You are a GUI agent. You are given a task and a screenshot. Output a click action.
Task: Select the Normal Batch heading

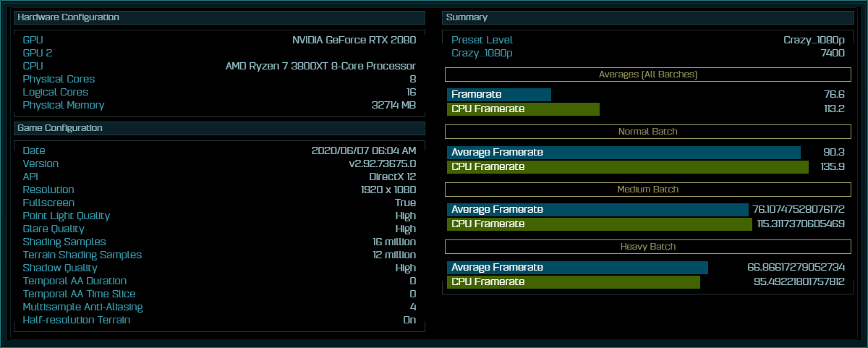[647, 132]
